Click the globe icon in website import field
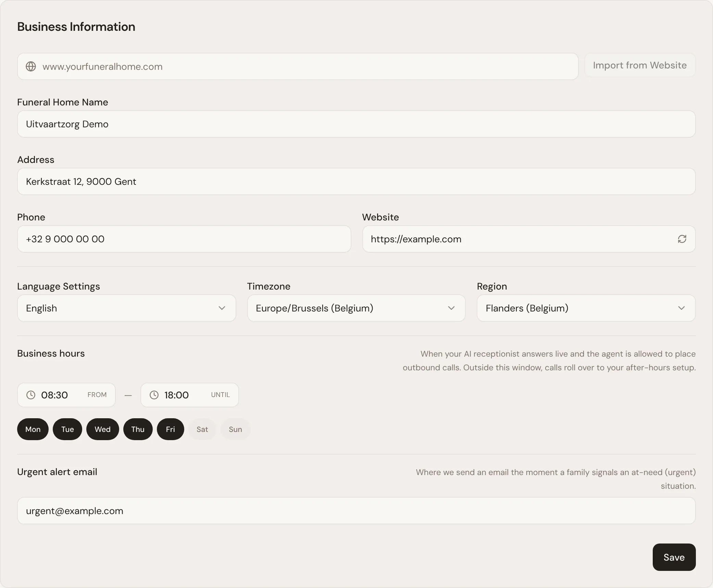Screen dimensions: 713x588 31,66
